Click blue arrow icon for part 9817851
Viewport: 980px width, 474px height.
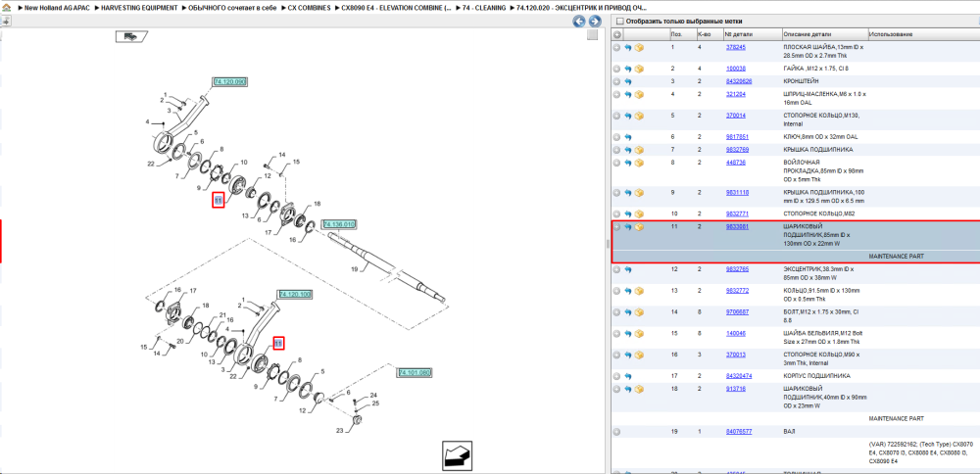[x=628, y=137]
